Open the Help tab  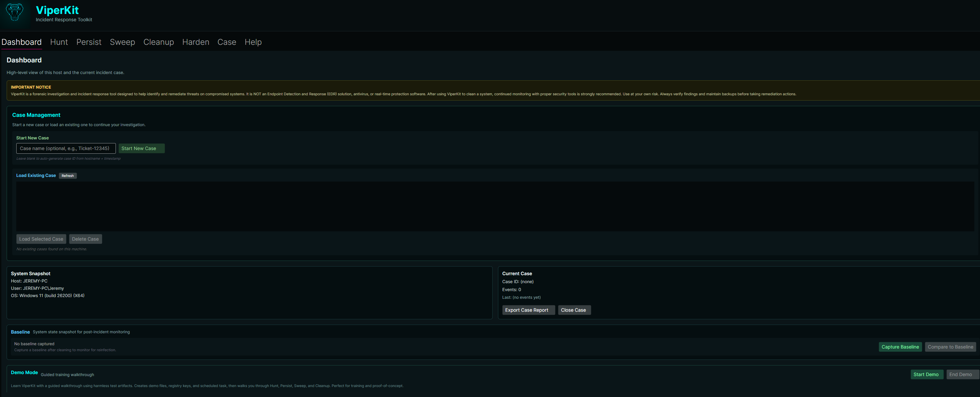point(253,42)
